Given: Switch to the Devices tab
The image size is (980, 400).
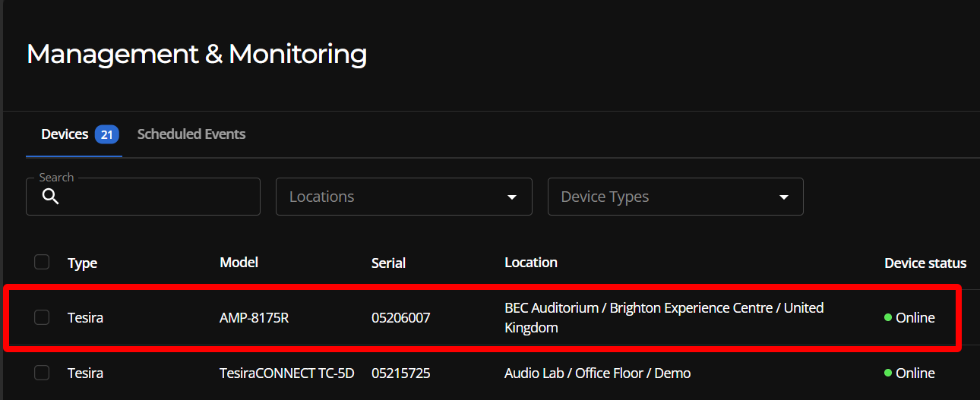Looking at the screenshot, I should point(65,134).
